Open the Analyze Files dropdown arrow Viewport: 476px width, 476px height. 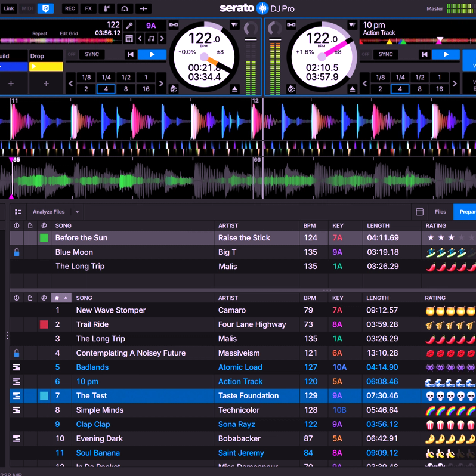(x=77, y=212)
